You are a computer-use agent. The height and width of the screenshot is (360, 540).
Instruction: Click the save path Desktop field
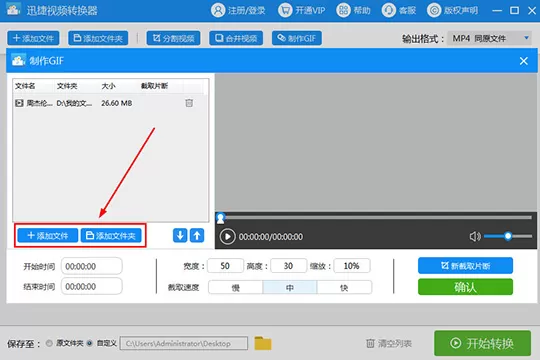184,343
